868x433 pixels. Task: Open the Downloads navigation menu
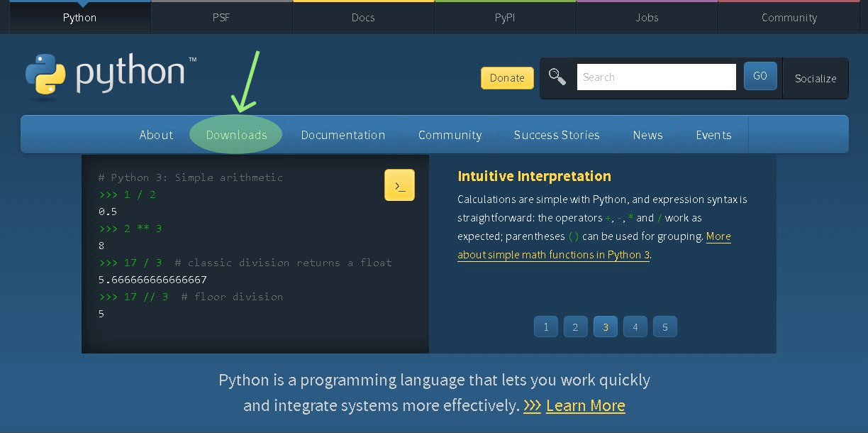236,135
